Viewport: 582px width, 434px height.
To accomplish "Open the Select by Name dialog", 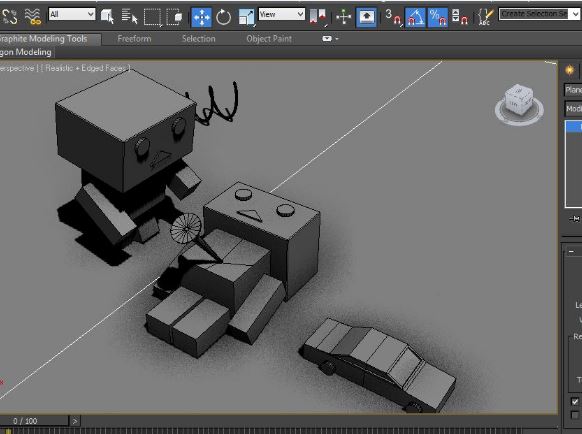I will pyautogui.click(x=129, y=17).
